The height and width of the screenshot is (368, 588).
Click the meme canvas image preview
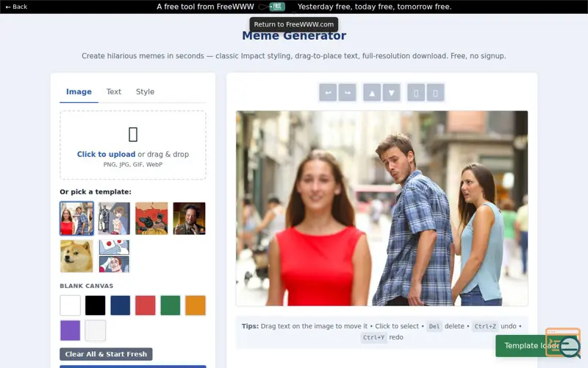click(x=381, y=208)
